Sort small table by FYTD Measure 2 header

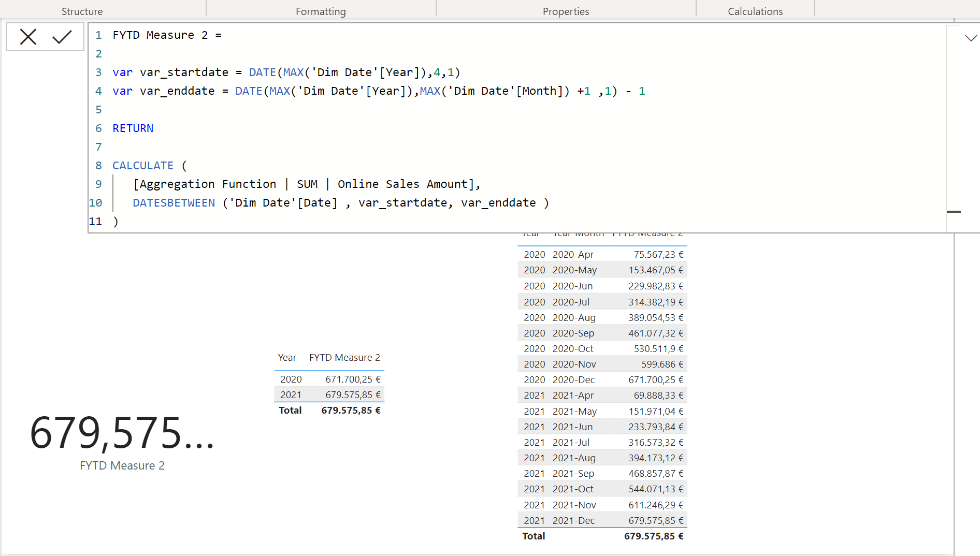pyautogui.click(x=344, y=358)
